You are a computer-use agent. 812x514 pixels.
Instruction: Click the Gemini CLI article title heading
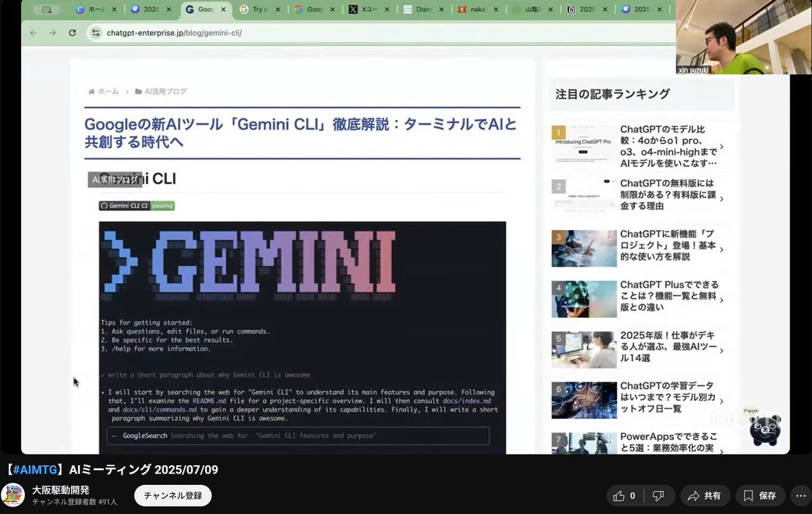click(x=300, y=133)
